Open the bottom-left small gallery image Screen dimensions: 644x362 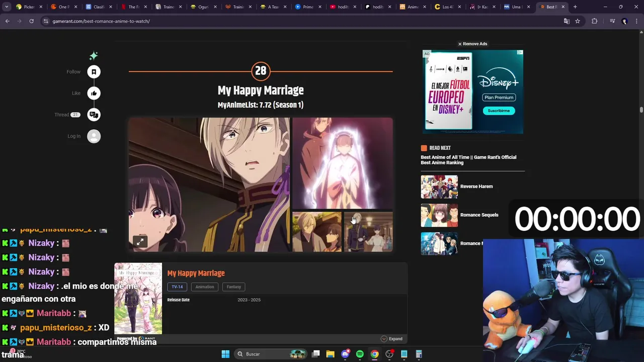pyautogui.click(x=317, y=232)
